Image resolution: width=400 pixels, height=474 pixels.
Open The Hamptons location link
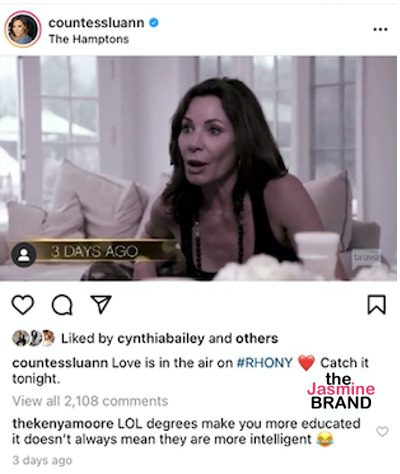89,39
